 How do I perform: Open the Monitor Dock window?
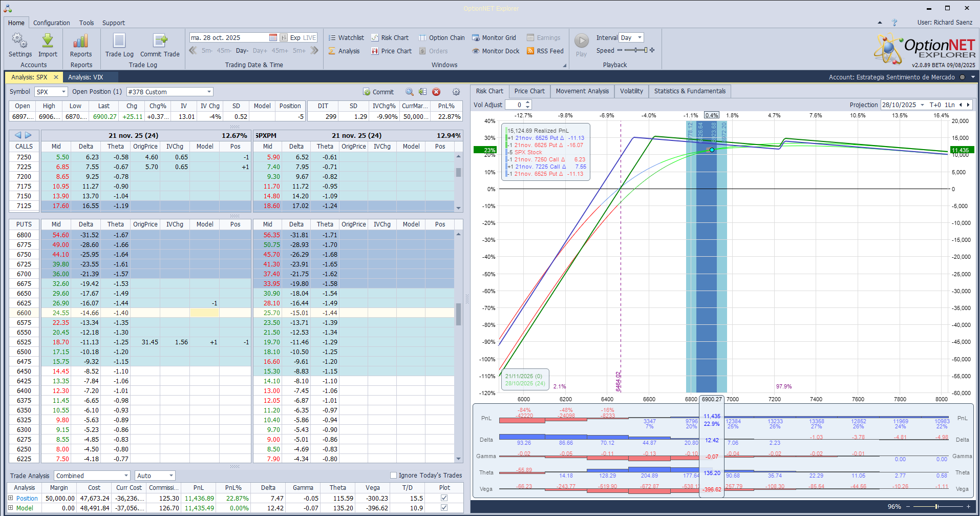coord(496,51)
